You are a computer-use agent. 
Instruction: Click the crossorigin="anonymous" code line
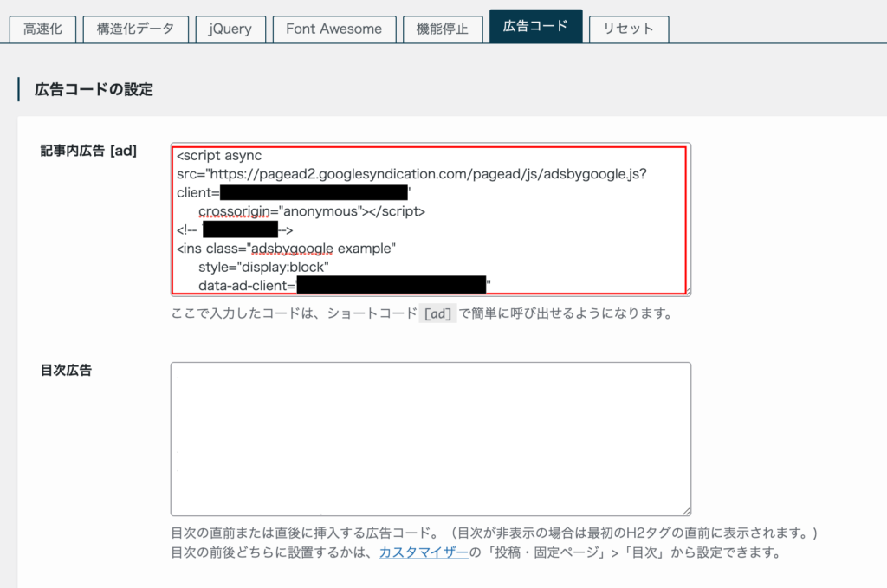click(312, 211)
